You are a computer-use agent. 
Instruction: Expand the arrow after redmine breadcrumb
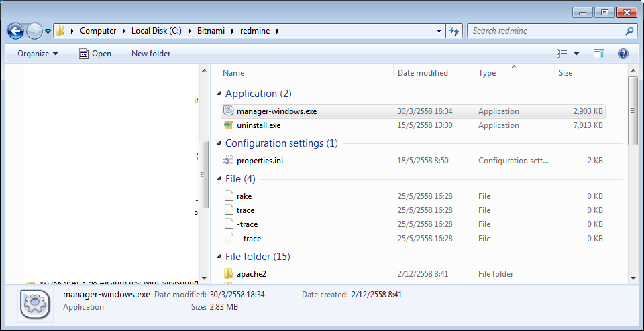[x=278, y=31]
